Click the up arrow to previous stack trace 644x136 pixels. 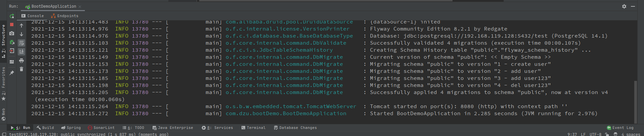pos(21,26)
